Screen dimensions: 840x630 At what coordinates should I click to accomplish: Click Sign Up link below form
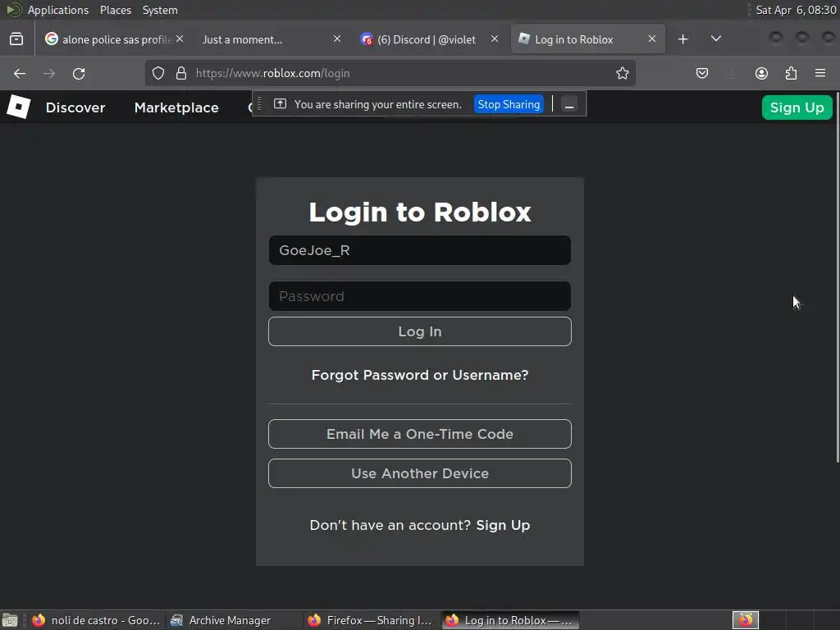pyautogui.click(x=503, y=525)
